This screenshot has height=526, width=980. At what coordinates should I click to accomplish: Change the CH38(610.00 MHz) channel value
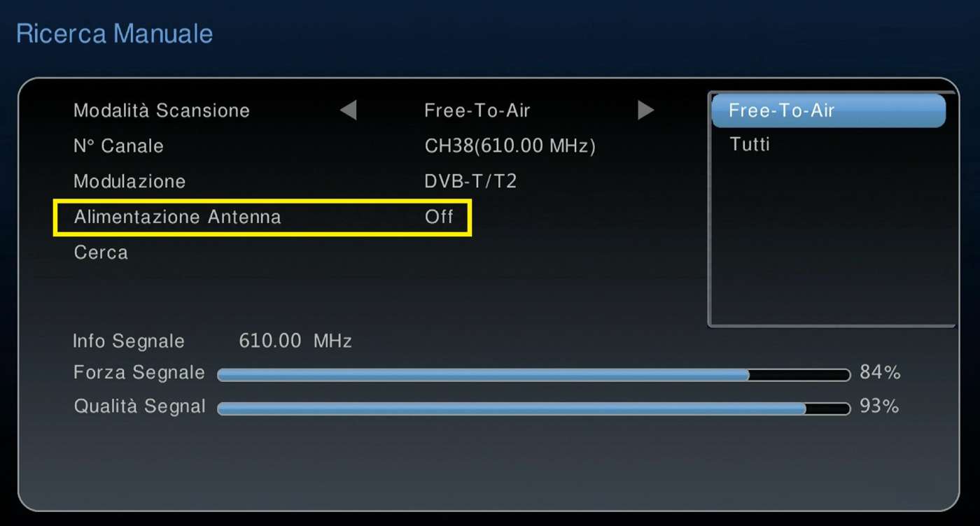510,146
